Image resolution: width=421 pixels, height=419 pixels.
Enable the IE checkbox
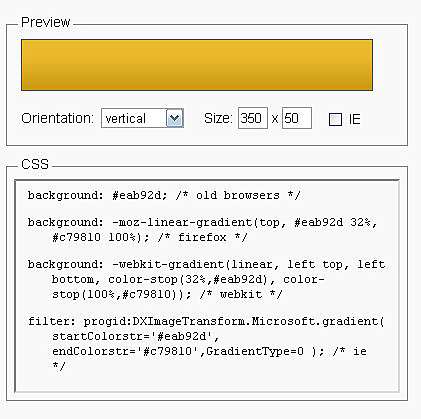pos(335,119)
